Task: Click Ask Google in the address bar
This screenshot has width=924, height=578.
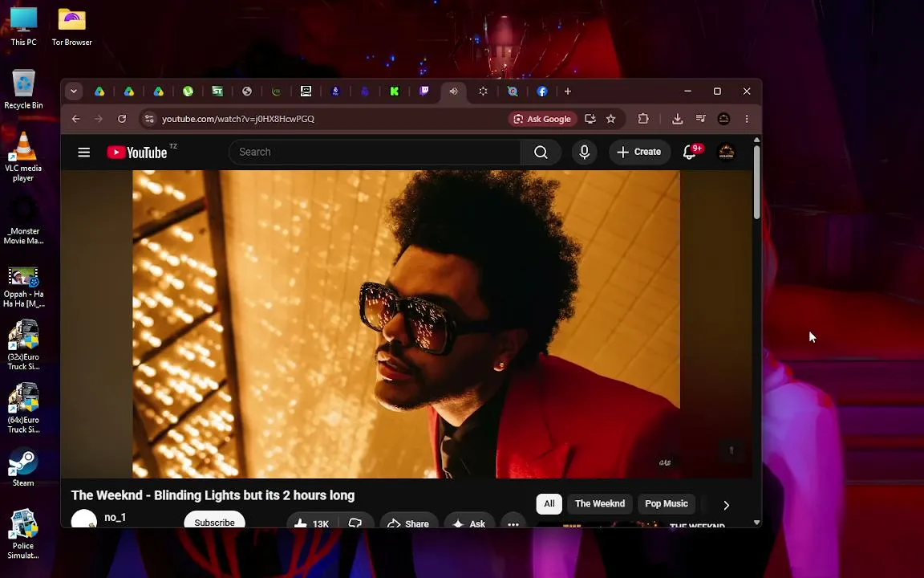Action: [x=543, y=119]
